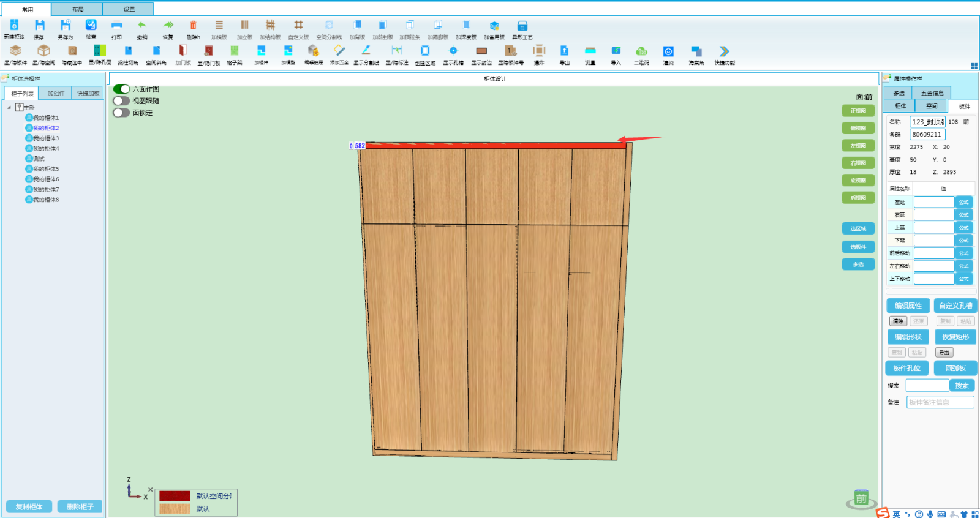The image size is (980, 518).
Task: Select the 加门板 (add door panel) tool
Action: tap(183, 51)
